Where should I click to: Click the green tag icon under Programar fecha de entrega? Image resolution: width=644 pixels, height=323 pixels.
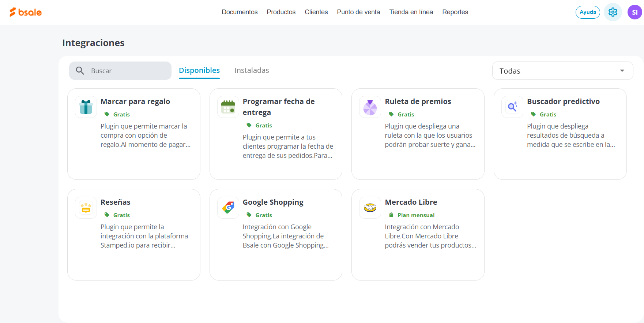click(249, 125)
